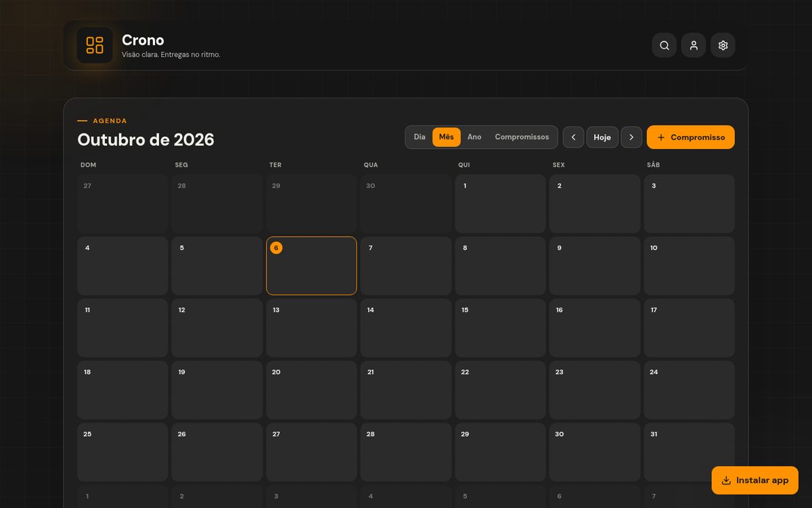Select September 28 greyed day cell
The width and height of the screenshot is (812, 508).
pos(217,204)
